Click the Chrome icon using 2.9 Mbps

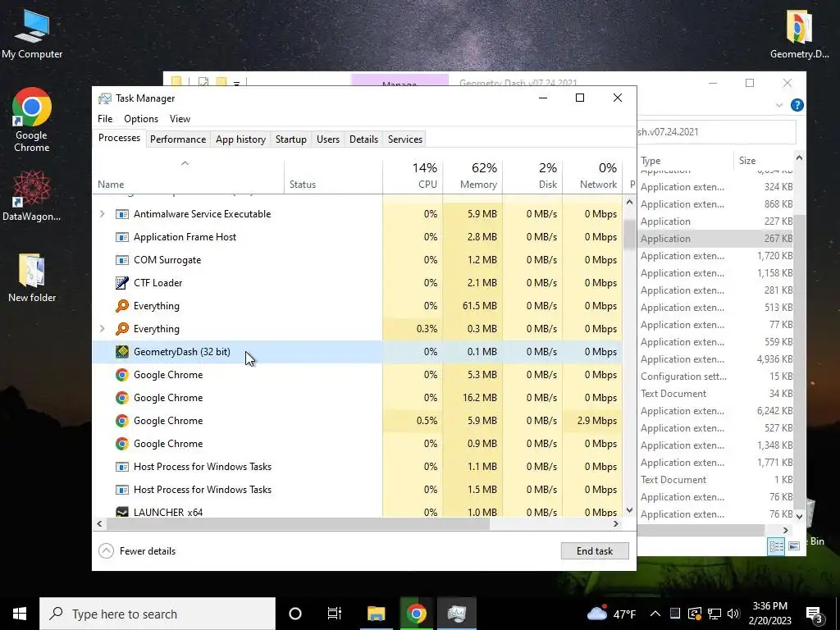pyautogui.click(x=122, y=421)
